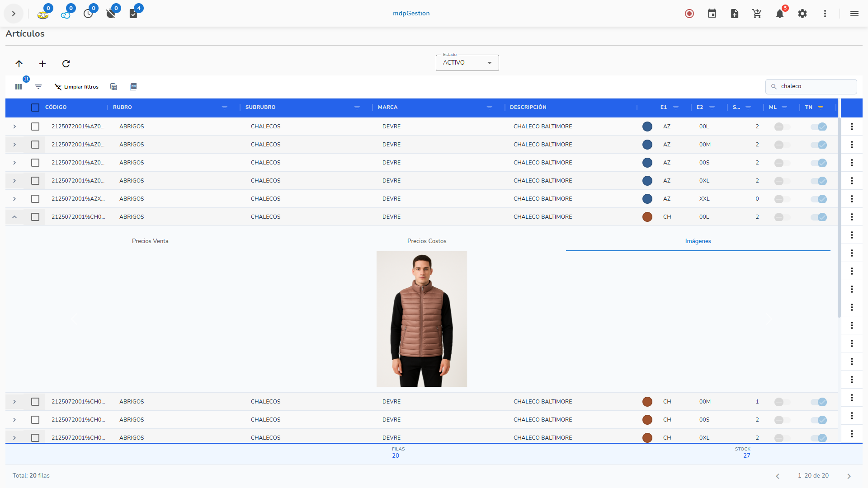Export the table to PDF
The width and height of the screenshot is (868, 488).
[133, 87]
